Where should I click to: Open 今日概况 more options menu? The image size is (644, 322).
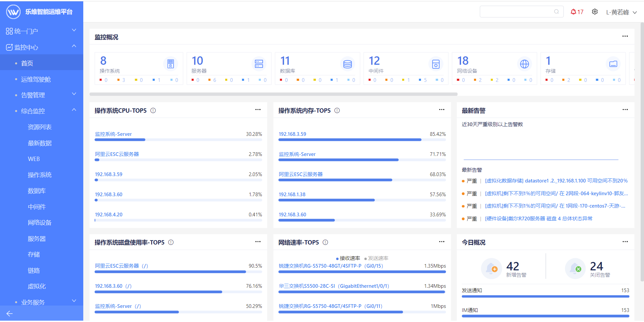click(625, 241)
